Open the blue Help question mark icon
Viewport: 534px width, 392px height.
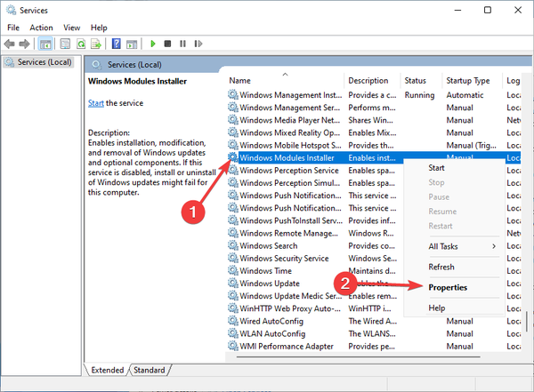pos(116,43)
